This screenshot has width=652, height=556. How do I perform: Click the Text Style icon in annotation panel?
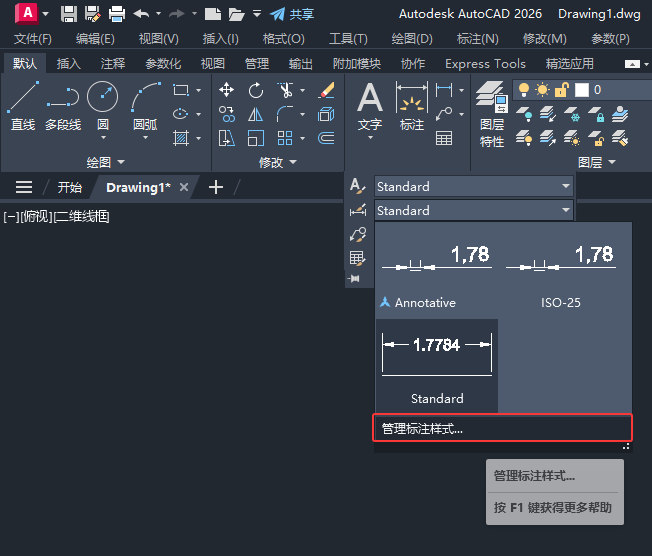coord(358,186)
